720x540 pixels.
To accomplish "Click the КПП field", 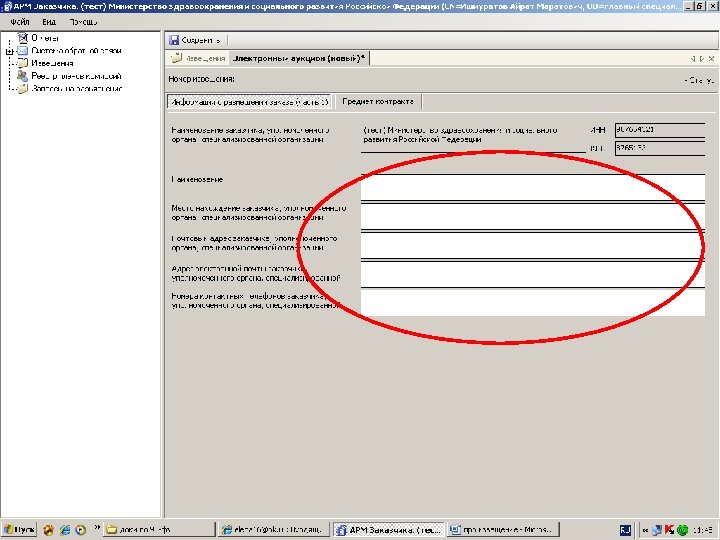I will pos(660,148).
